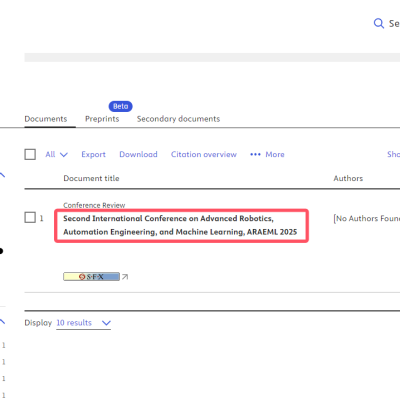Viewport: 400px width, 400px height.
Task: Click the Beta badge above Preprints
Action: (x=121, y=106)
